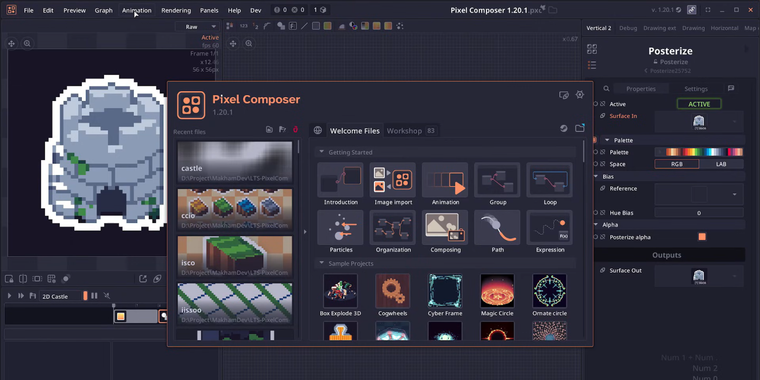Click the zoom magnifier in preview panel
The width and height of the screenshot is (760, 380).
click(27, 44)
